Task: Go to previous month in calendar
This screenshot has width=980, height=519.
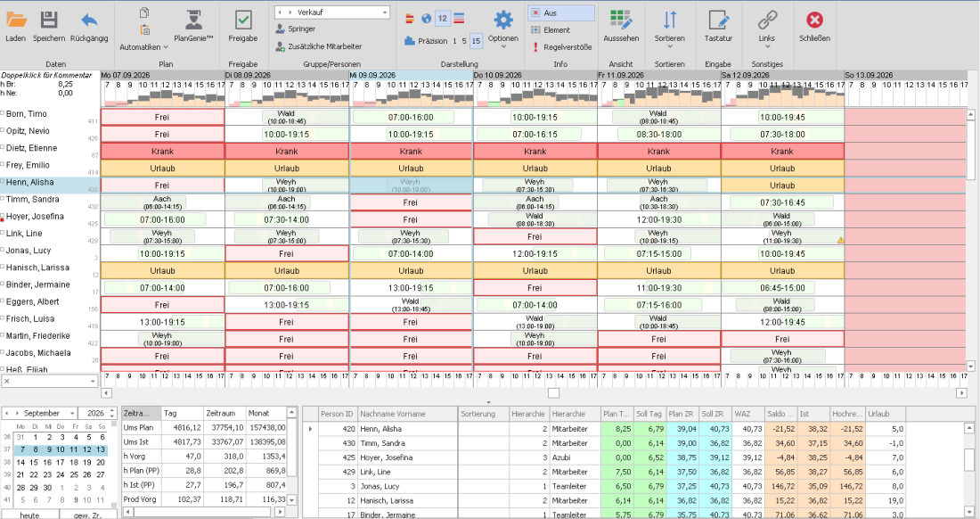Action: [x=6, y=413]
